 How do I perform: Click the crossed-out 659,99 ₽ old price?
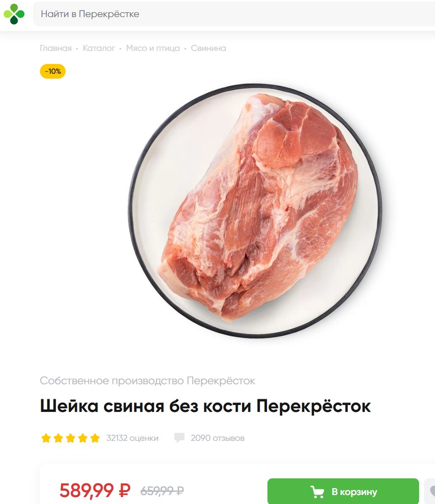pos(162,491)
